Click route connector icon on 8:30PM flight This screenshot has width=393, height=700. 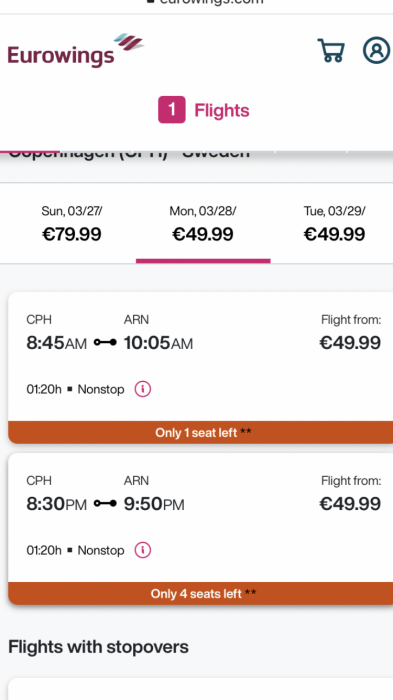[105, 503]
